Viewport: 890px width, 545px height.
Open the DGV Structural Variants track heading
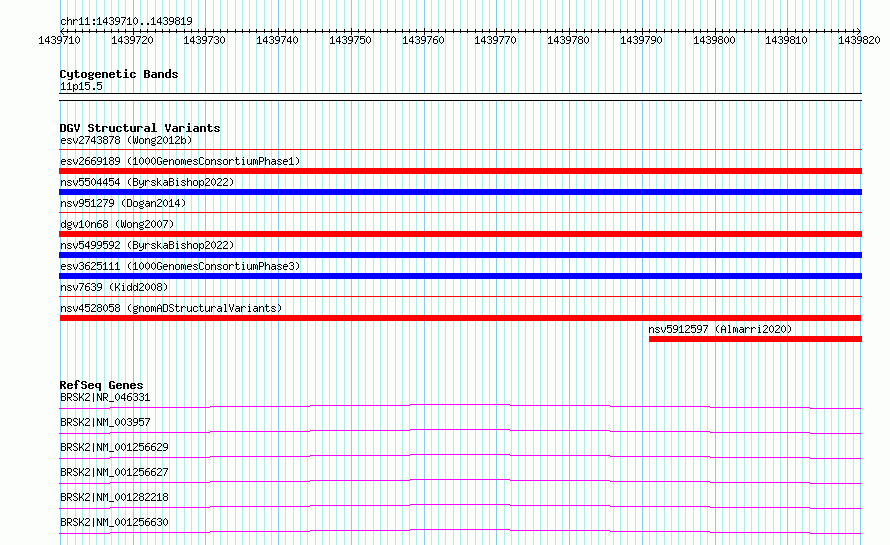pyautogui.click(x=140, y=128)
